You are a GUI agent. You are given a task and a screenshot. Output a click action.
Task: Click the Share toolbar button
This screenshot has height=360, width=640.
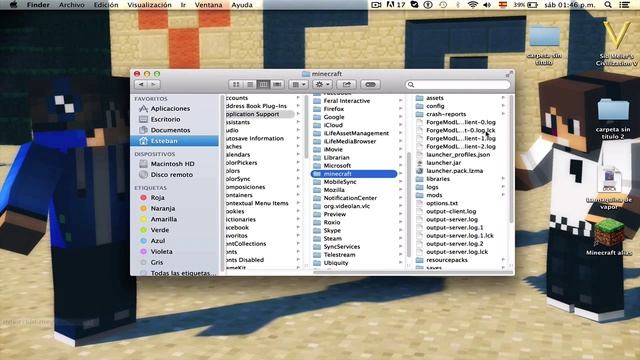pos(347,84)
